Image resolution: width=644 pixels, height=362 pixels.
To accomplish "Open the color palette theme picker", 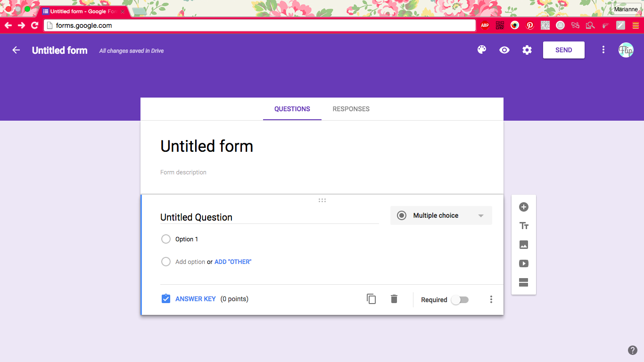I will pos(481,50).
